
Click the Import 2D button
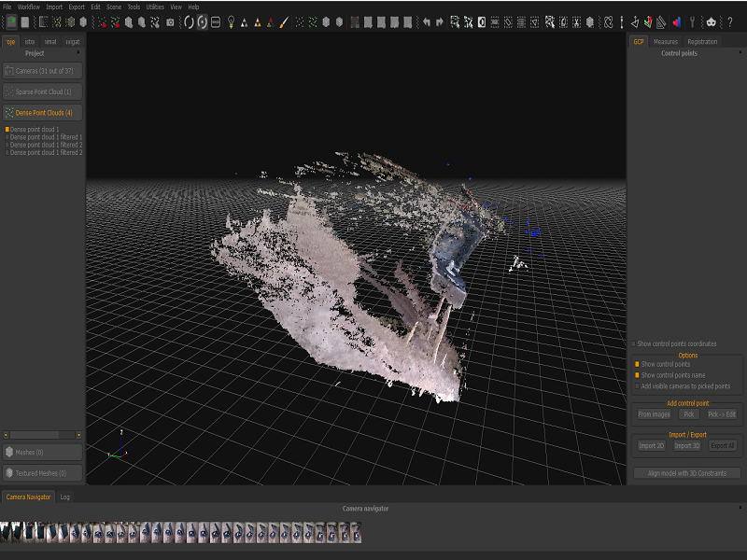coord(651,446)
